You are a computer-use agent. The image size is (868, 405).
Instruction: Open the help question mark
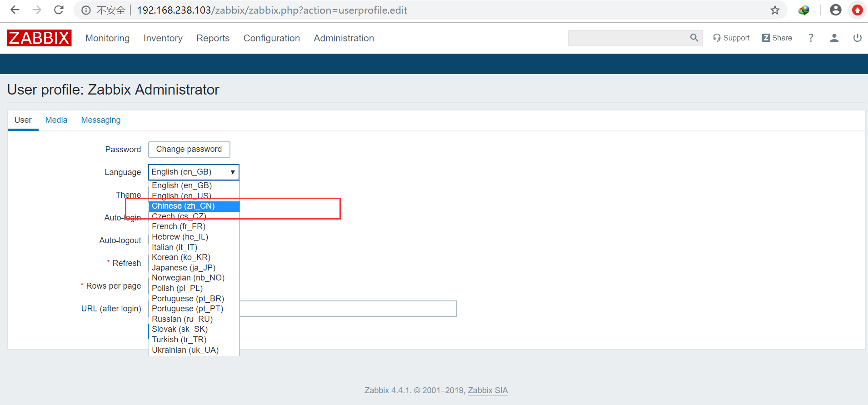pos(811,38)
